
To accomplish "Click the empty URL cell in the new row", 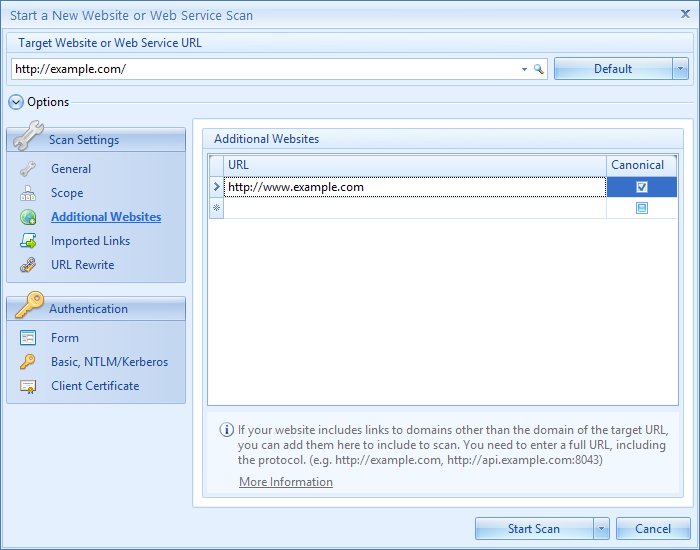I will (x=414, y=208).
